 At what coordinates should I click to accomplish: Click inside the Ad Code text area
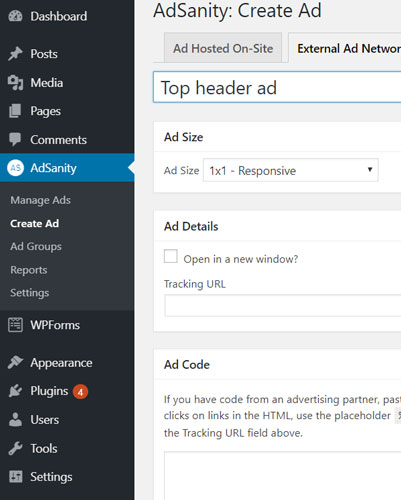click(x=283, y=476)
